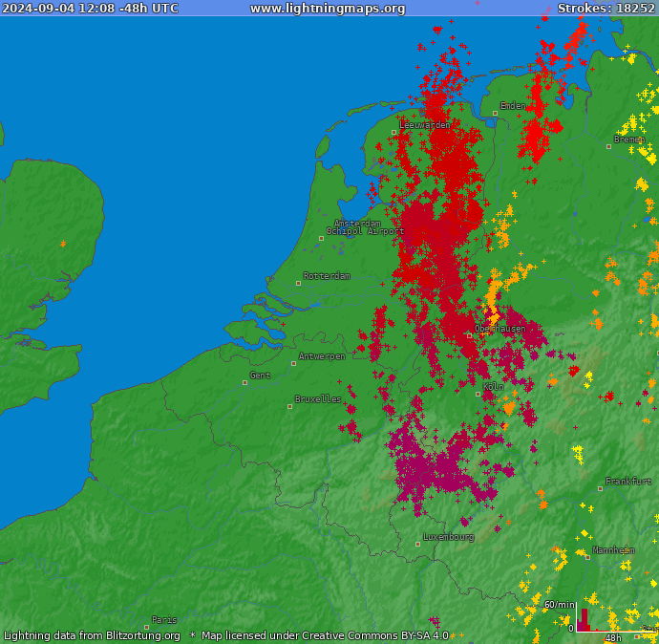Click the Amsterdam city label
The height and width of the screenshot is (644, 659).
click(357, 224)
